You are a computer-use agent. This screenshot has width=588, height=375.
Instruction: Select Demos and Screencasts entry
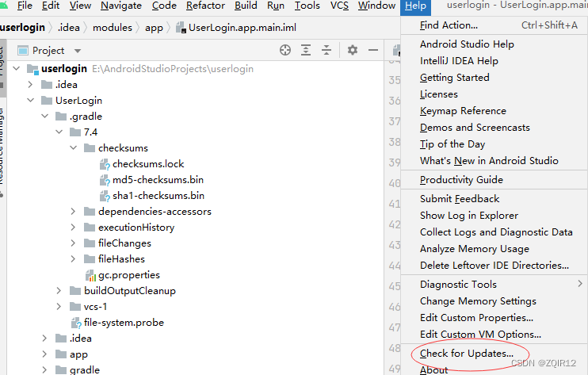494,128
